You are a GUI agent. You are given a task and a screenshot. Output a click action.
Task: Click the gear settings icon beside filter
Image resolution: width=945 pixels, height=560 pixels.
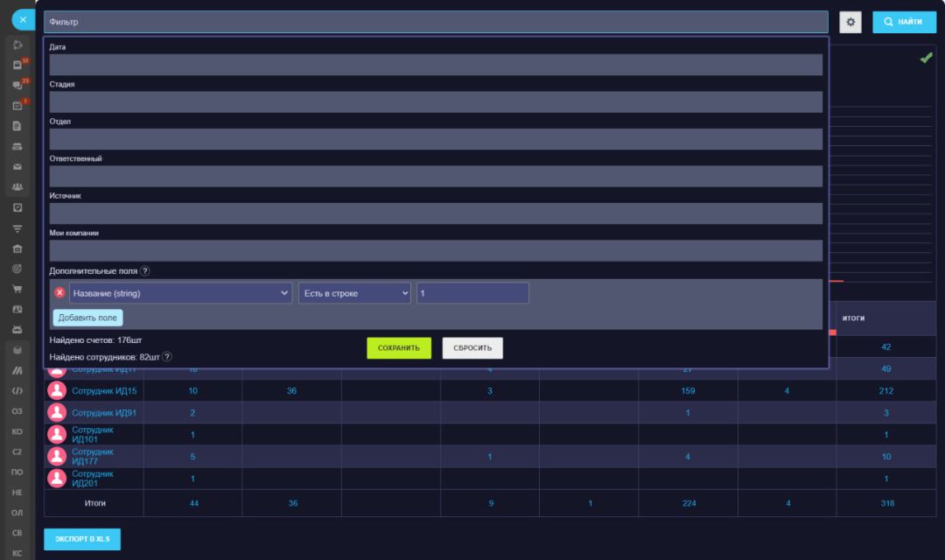click(x=850, y=22)
